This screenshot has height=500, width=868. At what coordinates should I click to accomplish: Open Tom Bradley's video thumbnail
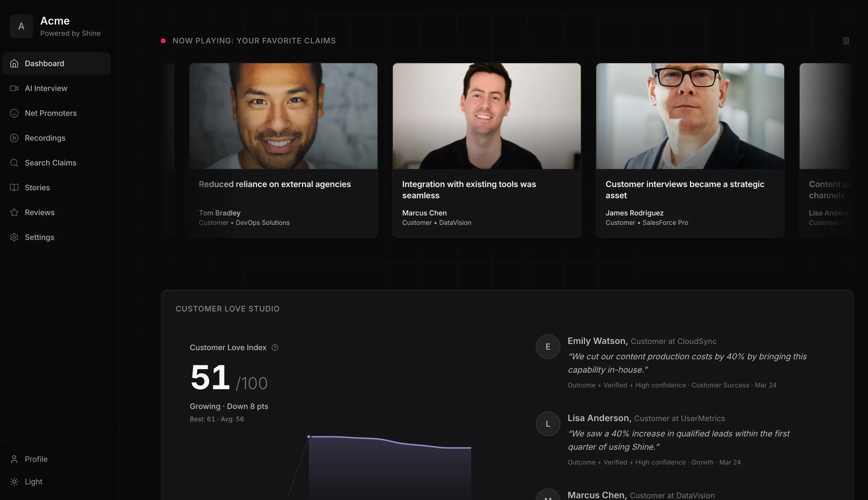(284, 116)
